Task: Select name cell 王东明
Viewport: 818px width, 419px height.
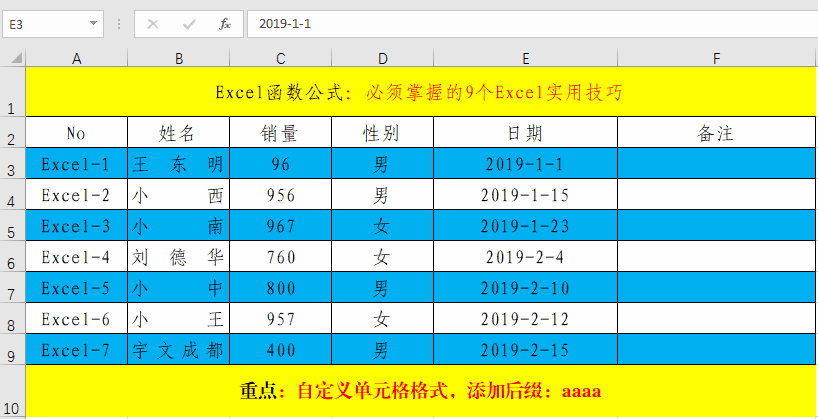Action: coord(178,163)
